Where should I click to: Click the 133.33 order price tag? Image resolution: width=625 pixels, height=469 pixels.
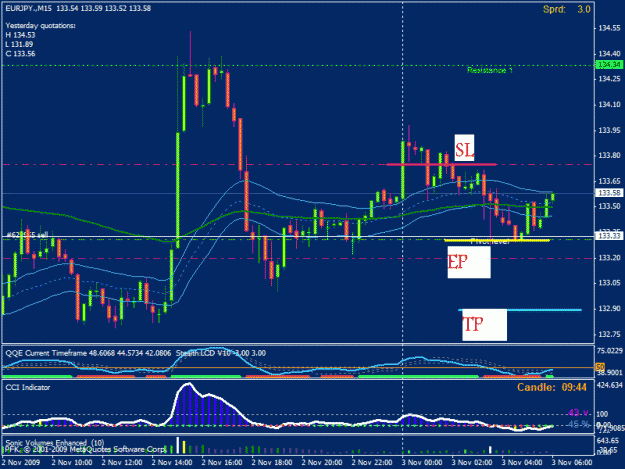(609, 236)
